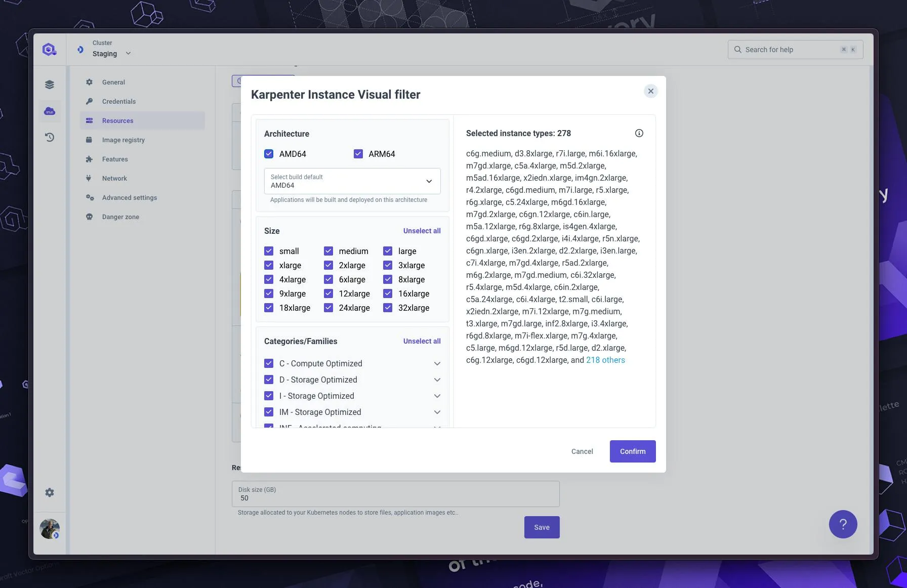
Task: Toggle the medium size checkbox
Action: click(x=328, y=251)
